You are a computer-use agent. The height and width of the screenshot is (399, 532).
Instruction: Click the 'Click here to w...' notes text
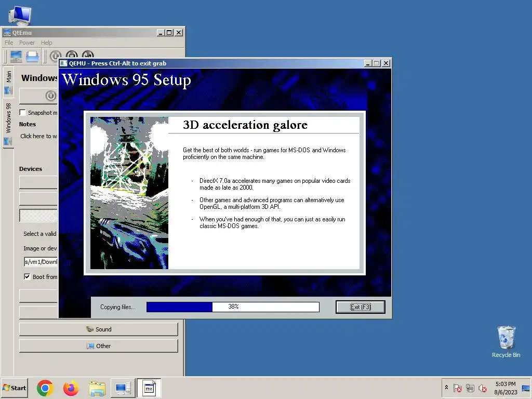(x=38, y=136)
